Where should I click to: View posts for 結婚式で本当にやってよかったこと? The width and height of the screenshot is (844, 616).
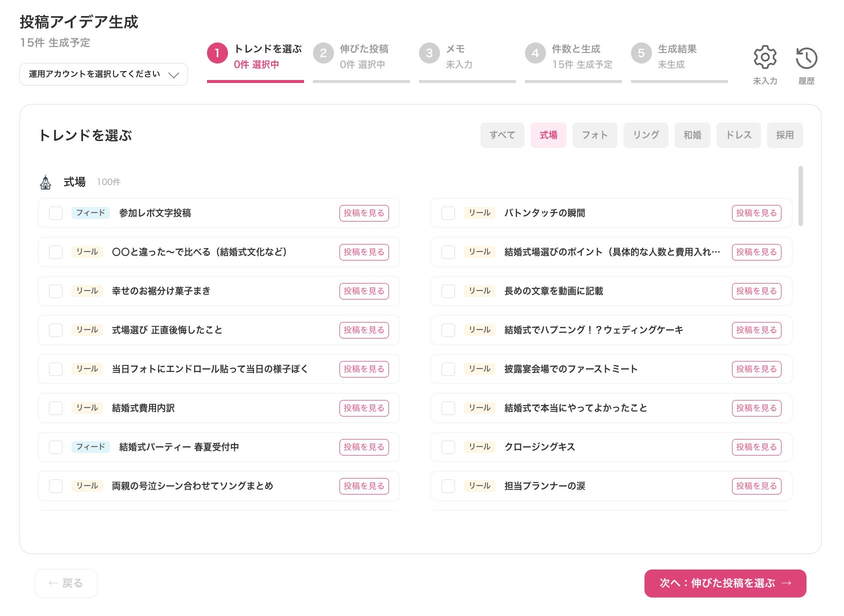756,408
